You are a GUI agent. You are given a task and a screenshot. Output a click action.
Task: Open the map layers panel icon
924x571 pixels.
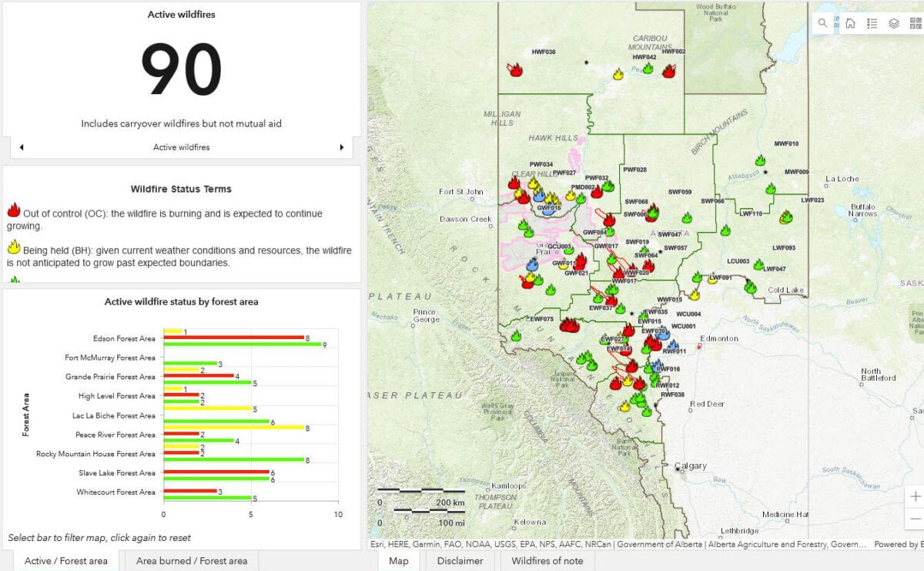pyautogui.click(x=893, y=23)
